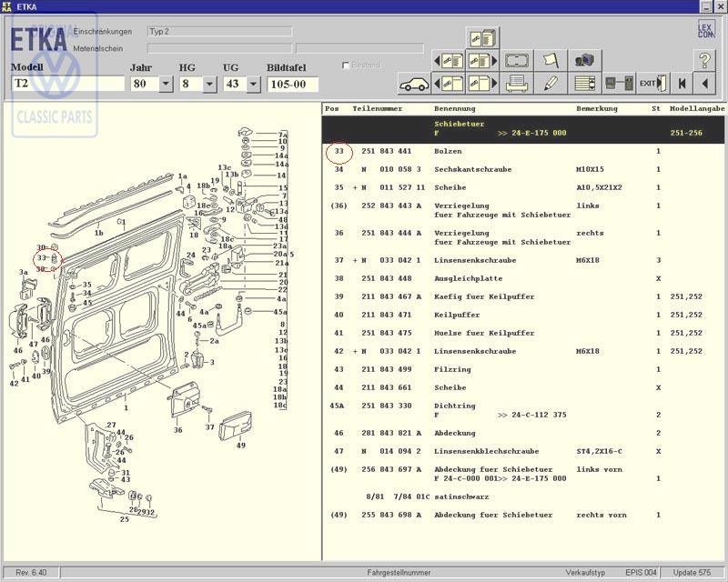The height and width of the screenshot is (582, 728).
Task: Click the car vehicle selection icon
Action: [414, 84]
